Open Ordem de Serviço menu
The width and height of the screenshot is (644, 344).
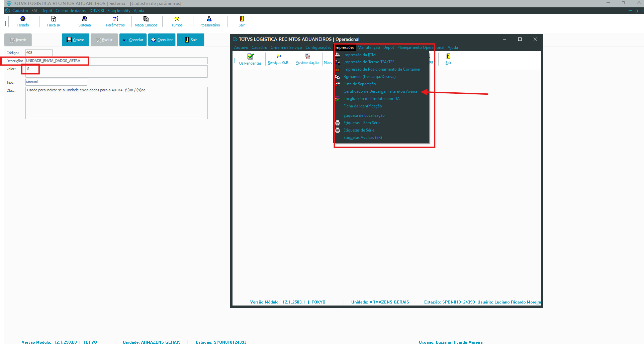tap(286, 48)
